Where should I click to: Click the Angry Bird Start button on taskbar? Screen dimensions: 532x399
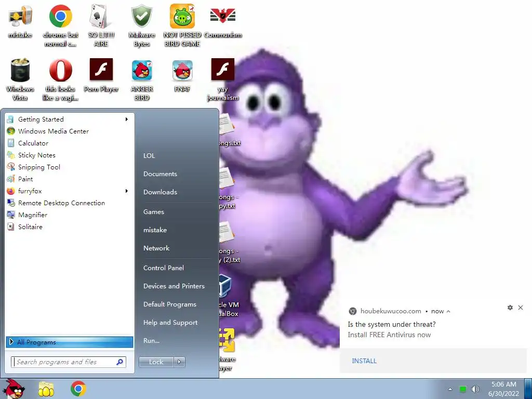click(14, 389)
